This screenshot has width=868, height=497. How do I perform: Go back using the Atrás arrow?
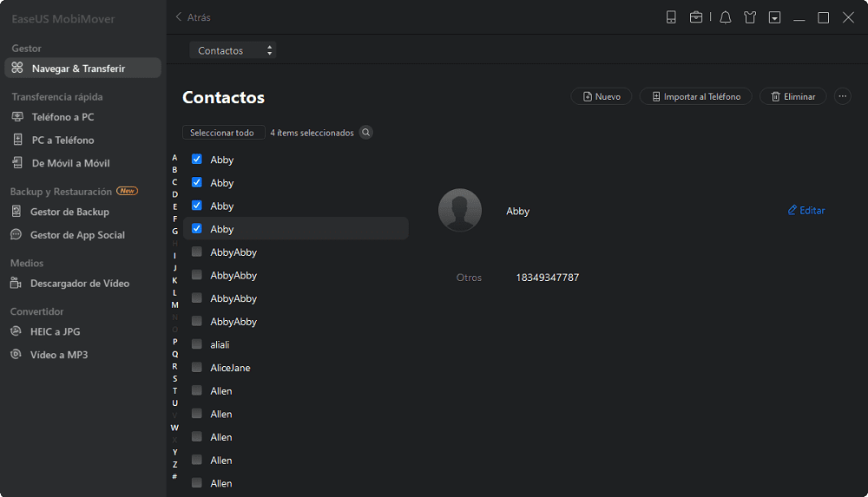193,17
